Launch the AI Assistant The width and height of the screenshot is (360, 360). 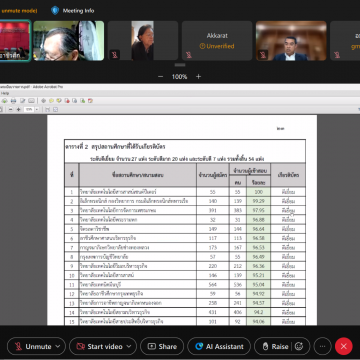[219, 346]
